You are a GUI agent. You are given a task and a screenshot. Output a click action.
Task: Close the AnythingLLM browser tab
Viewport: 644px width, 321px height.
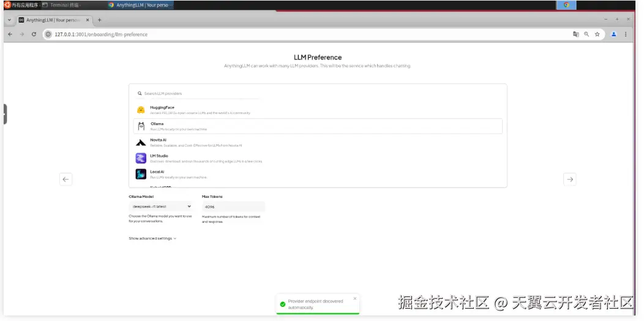(x=88, y=20)
